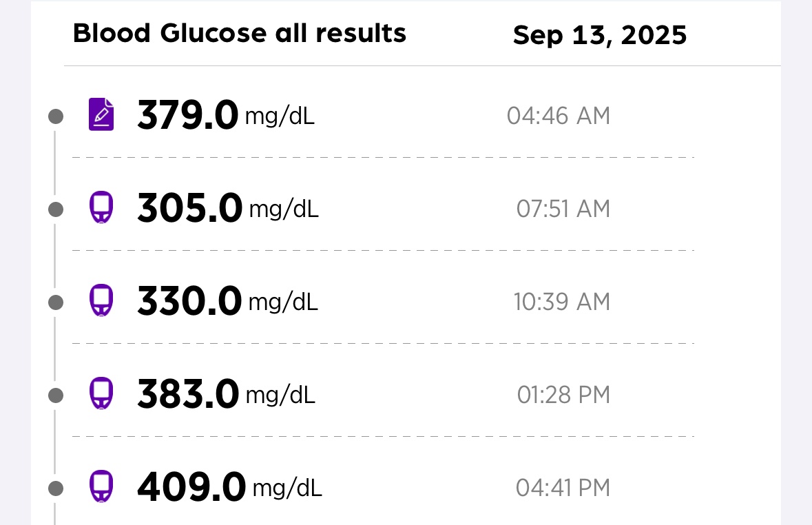This screenshot has width=812, height=525.
Task: Tap the 04:46 AM timestamp
Action: 559,116
